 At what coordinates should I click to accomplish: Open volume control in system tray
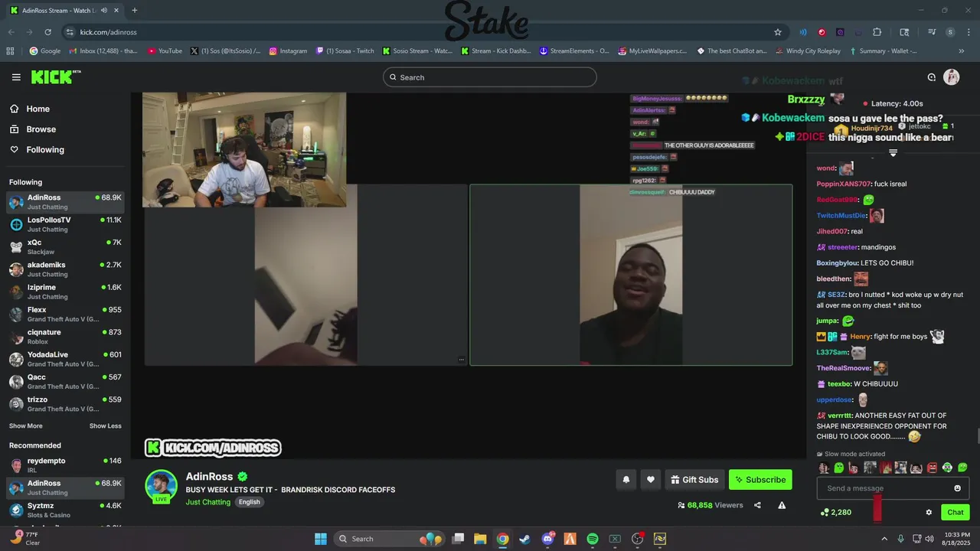coord(929,539)
